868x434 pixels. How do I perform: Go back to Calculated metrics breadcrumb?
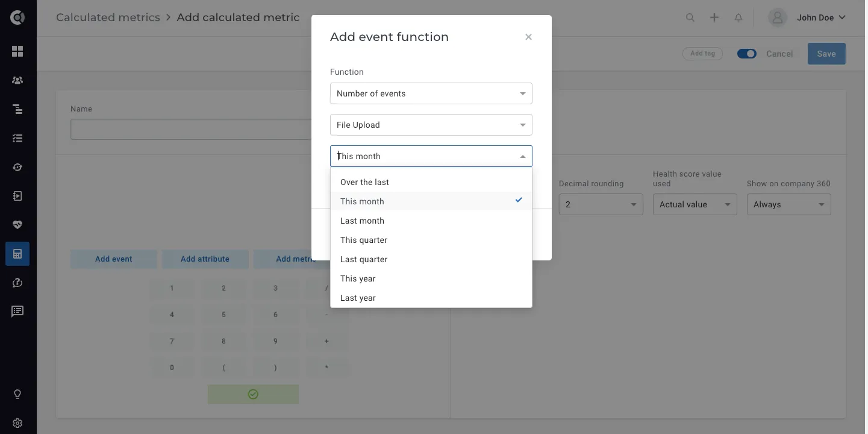[108, 17]
